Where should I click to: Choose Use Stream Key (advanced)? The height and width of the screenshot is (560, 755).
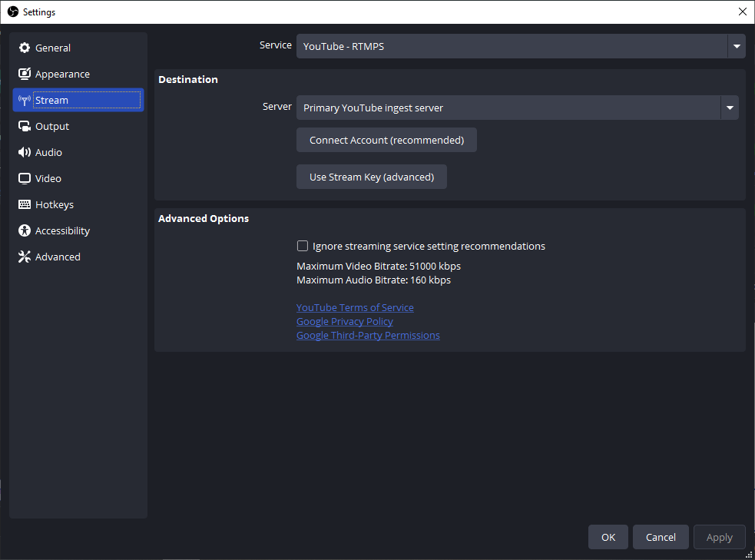tap(372, 177)
